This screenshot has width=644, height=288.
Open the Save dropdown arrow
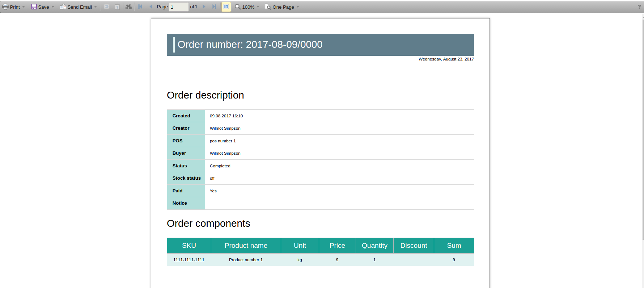point(53,7)
